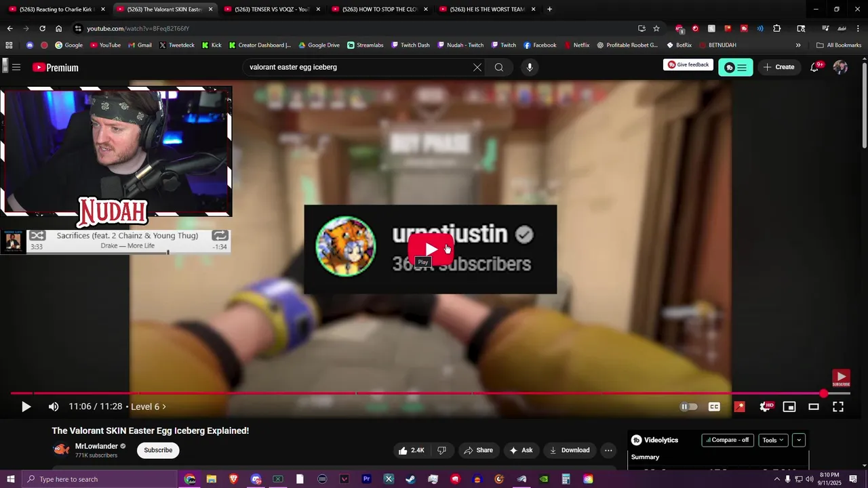Bookmark this page with star icon
The width and height of the screenshot is (868, 488).
click(656, 28)
